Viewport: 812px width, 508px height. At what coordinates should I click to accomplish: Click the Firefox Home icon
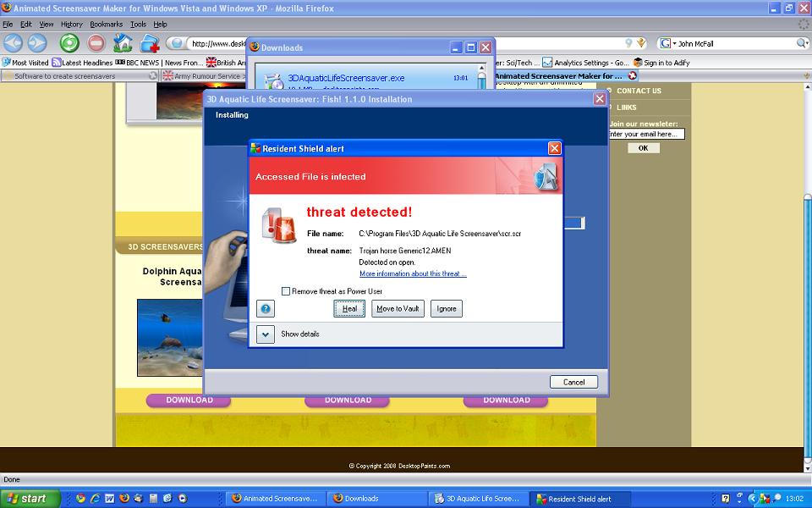pyautogui.click(x=123, y=41)
